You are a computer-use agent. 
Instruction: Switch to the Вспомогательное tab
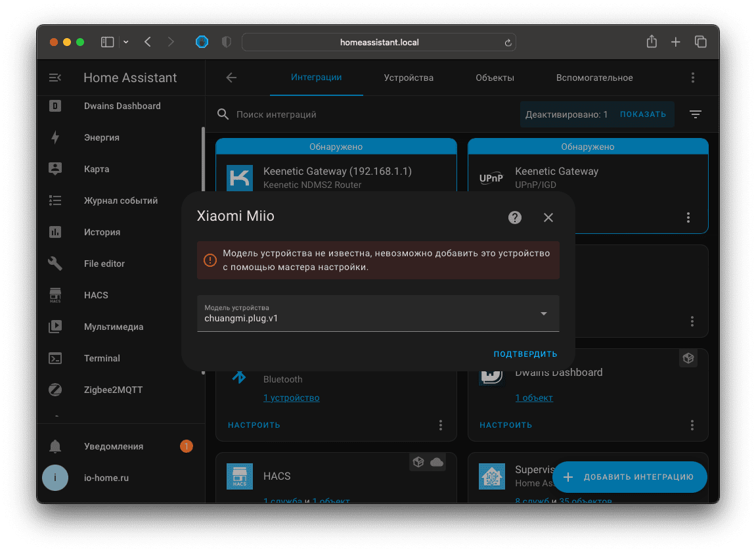[x=594, y=78]
